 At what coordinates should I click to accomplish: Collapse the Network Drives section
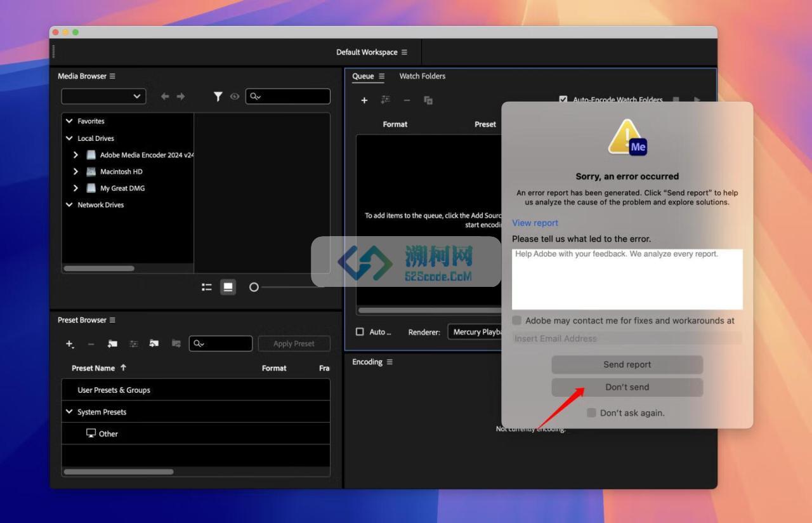click(x=69, y=204)
